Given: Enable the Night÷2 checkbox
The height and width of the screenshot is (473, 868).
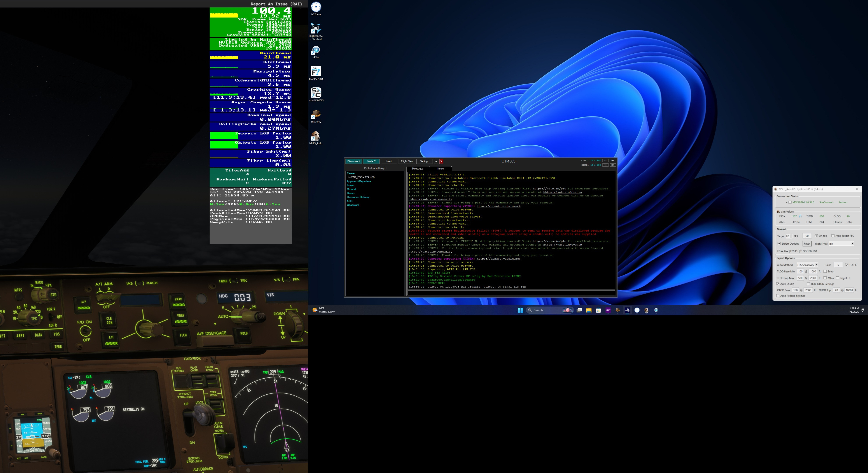Looking at the screenshot, I should pyautogui.click(x=838, y=278).
